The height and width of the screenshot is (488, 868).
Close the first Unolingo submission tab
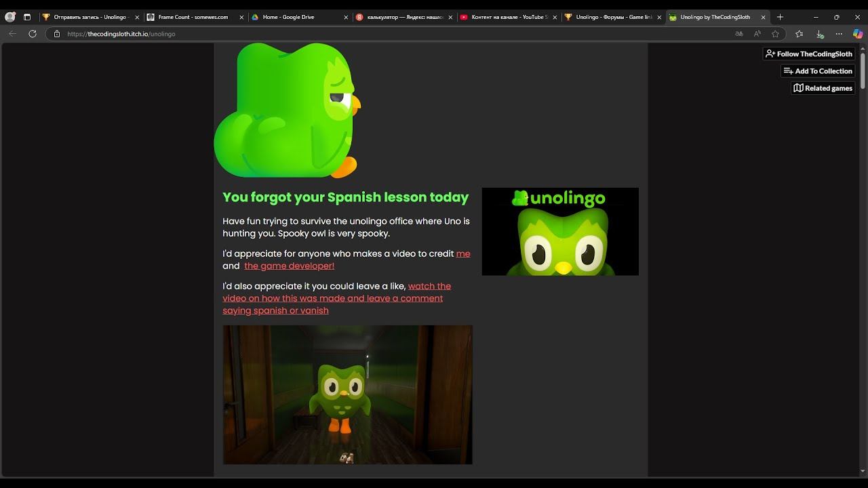point(136,18)
